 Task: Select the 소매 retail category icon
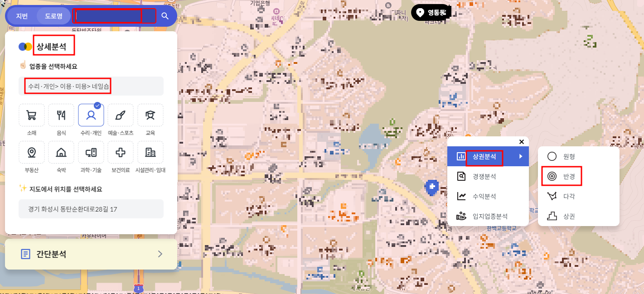pyautogui.click(x=32, y=115)
